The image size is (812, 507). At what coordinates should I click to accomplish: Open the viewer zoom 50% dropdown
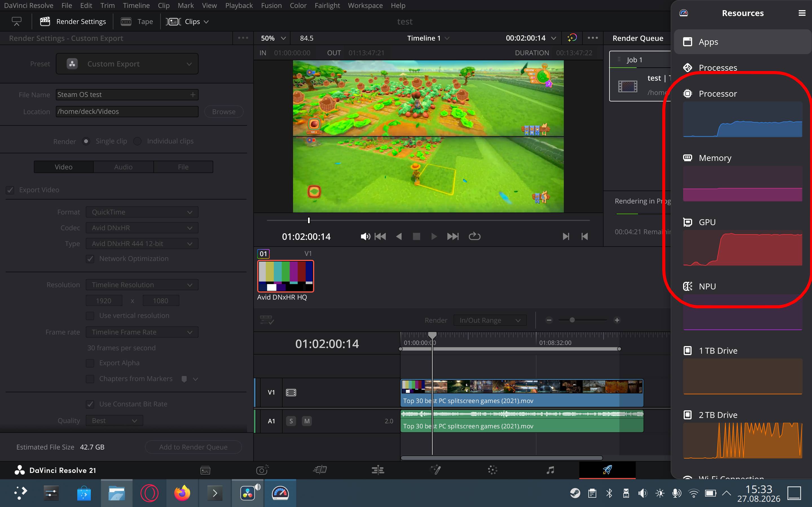273,38
